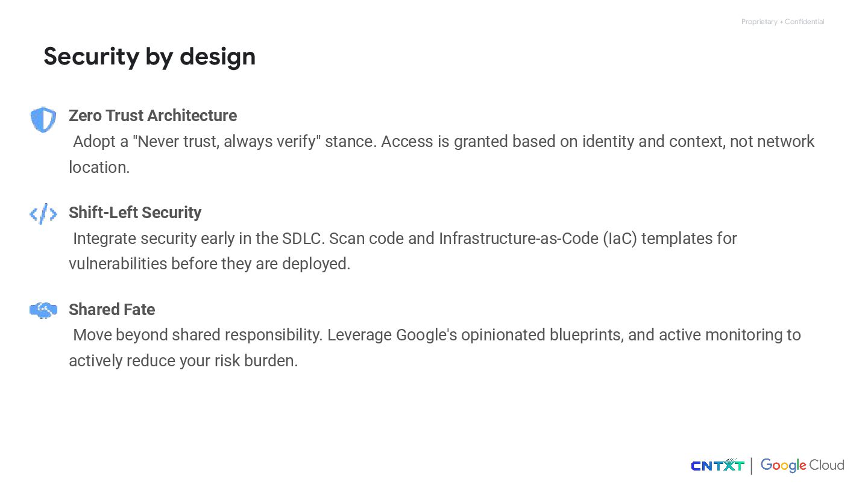Click the divider between CNTXT and Google
The width and height of the screenshot is (868, 488).
tap(752, 466)
